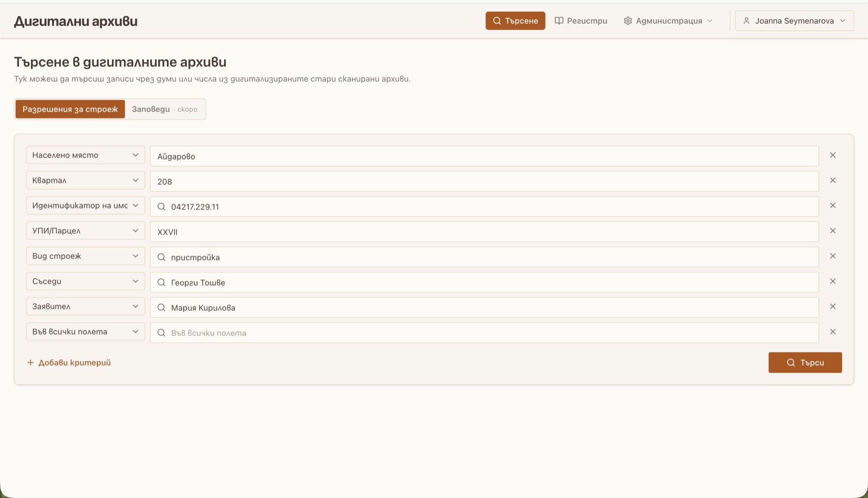
Task: Click the user avatar icon beside Joanna Seymenarova
Action: (x=746, y=21)
